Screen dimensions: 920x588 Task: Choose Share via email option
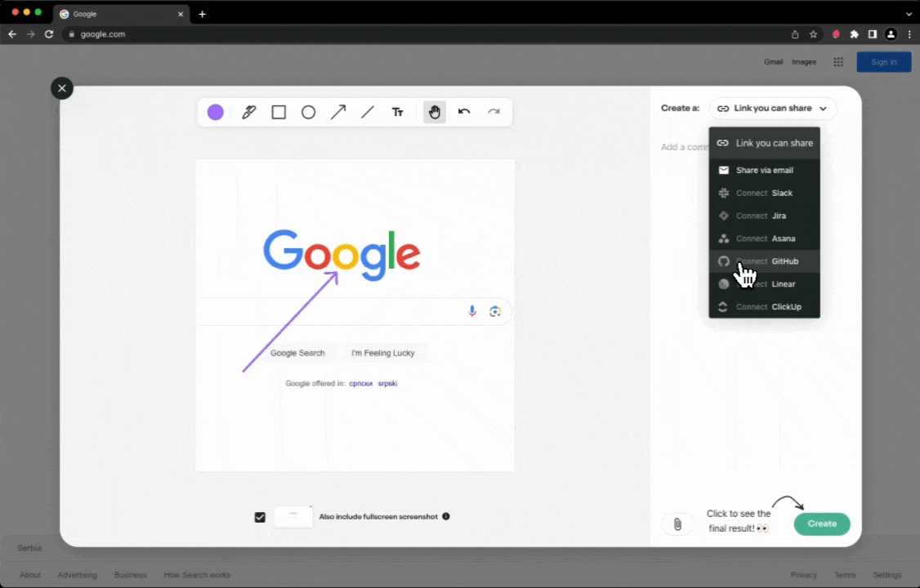click(x=764, y=171)
